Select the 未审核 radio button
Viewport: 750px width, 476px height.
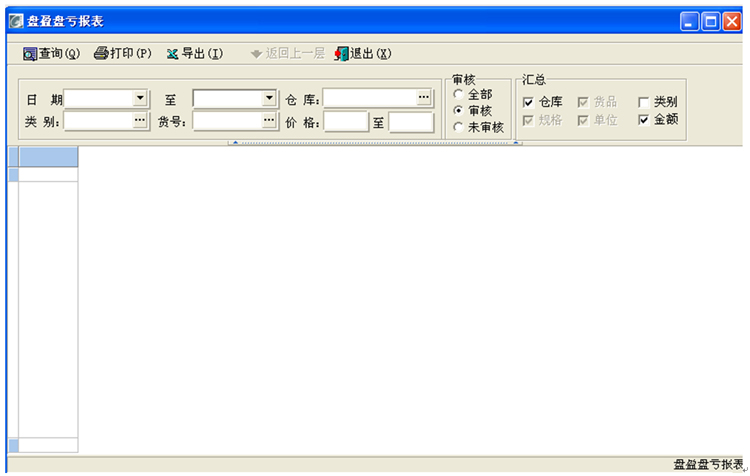[458, 127]
